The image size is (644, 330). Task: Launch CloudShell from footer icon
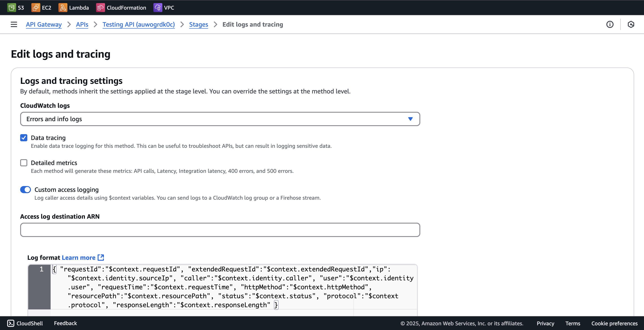point(11,323)
